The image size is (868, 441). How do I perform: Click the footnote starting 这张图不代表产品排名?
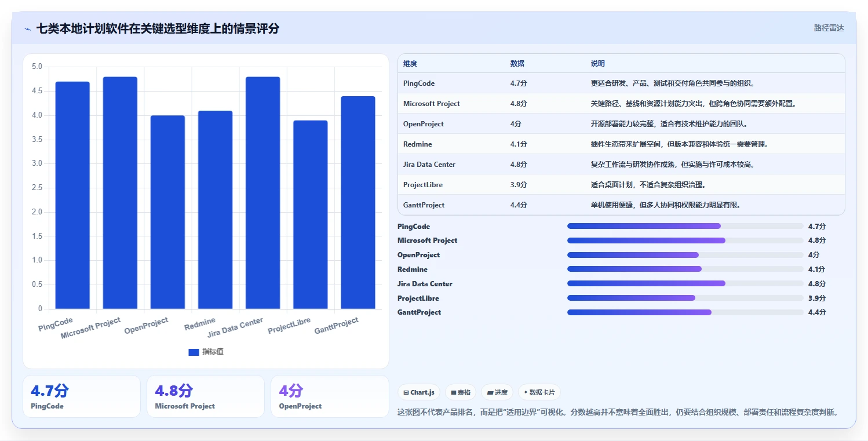pyautogui.click(x=618, y=413)
